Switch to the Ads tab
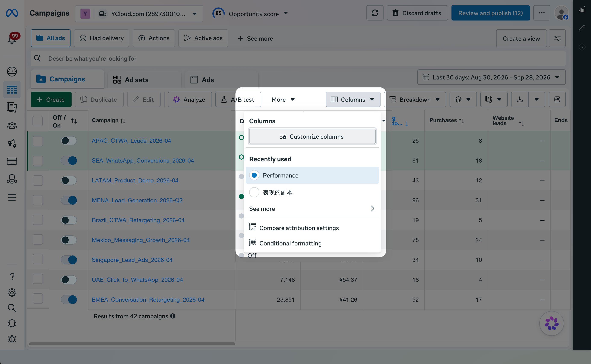 point(222,80)
